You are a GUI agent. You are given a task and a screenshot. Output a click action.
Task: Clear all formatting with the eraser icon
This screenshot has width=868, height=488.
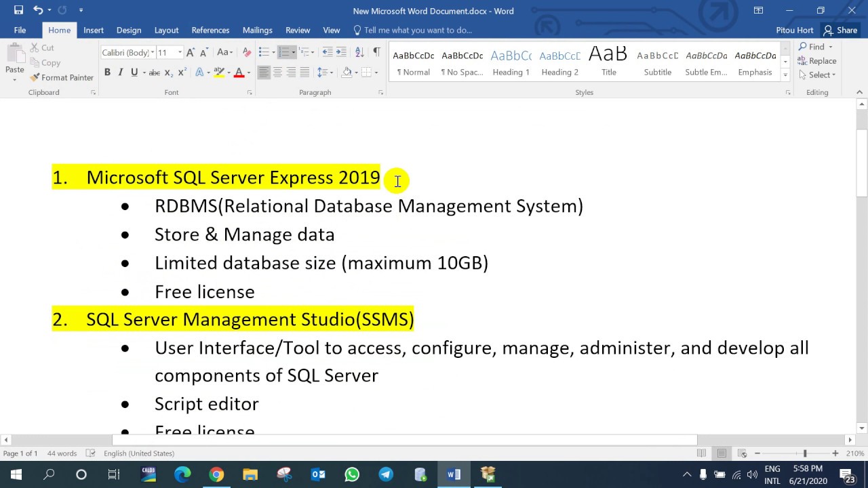coord(246,53)
